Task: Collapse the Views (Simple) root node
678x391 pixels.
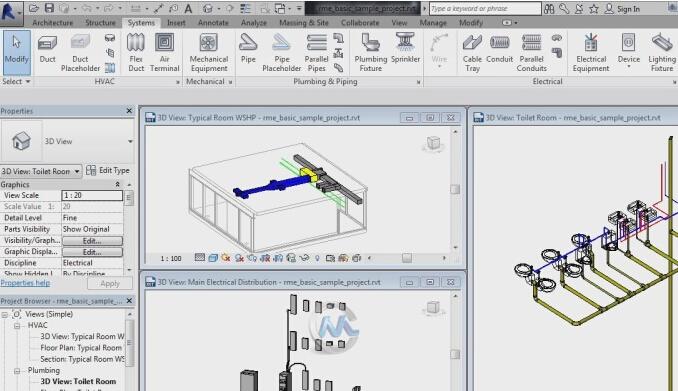Action: point(5,314)
